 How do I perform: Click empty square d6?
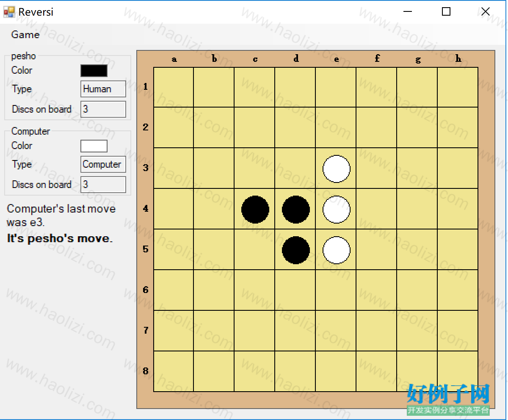tap(295, 290)
